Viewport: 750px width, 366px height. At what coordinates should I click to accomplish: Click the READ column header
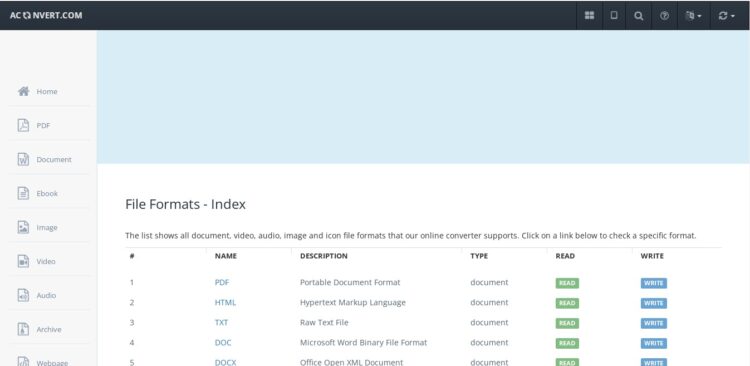(x=565, y=256)
